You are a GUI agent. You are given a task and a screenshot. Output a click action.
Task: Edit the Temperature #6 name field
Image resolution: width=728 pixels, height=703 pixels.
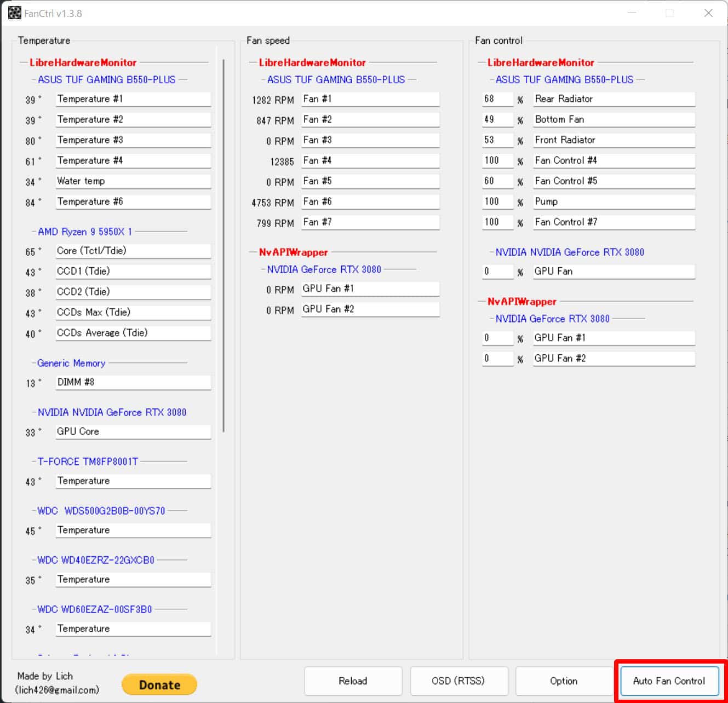(133, 202)
